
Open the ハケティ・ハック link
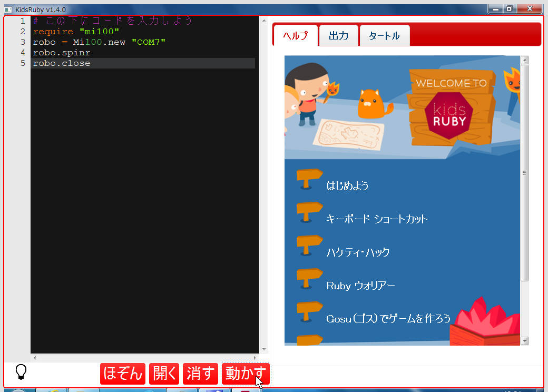point(358,252)
